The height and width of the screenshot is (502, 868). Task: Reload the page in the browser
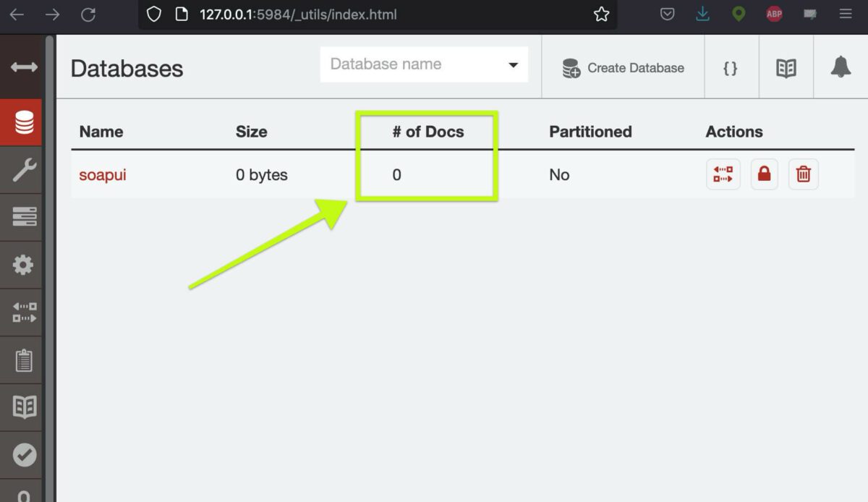(88, 14)
